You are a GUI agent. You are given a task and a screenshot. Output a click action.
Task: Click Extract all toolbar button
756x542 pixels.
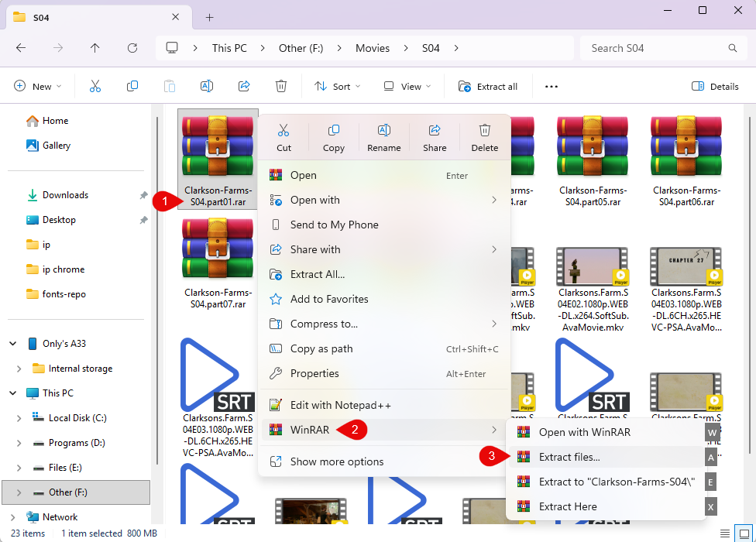[488, 87]
